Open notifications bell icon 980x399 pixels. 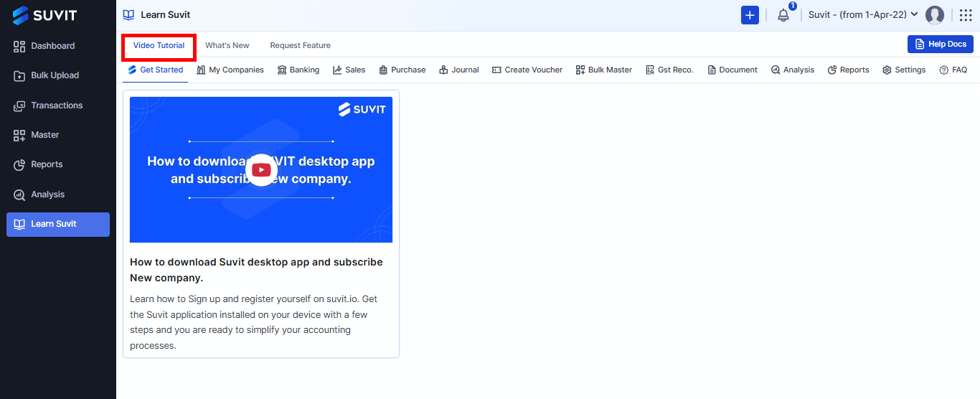(x=783, y=15)
